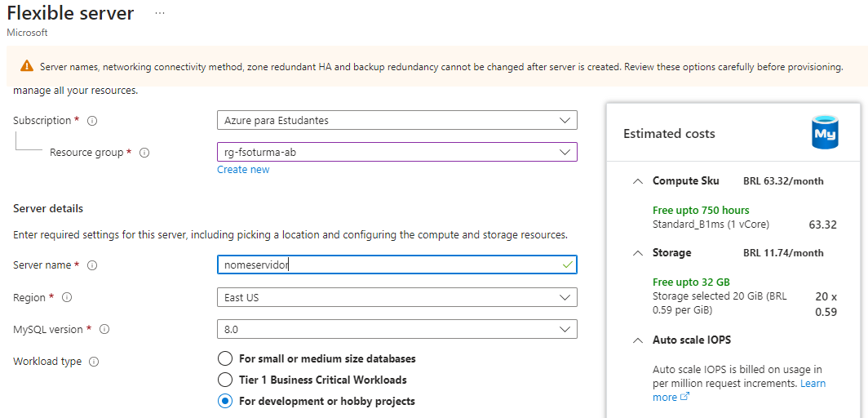This screenshot has width=868, height=418.
Task: Click the Flexible server page title
Action: click(70, 13)
